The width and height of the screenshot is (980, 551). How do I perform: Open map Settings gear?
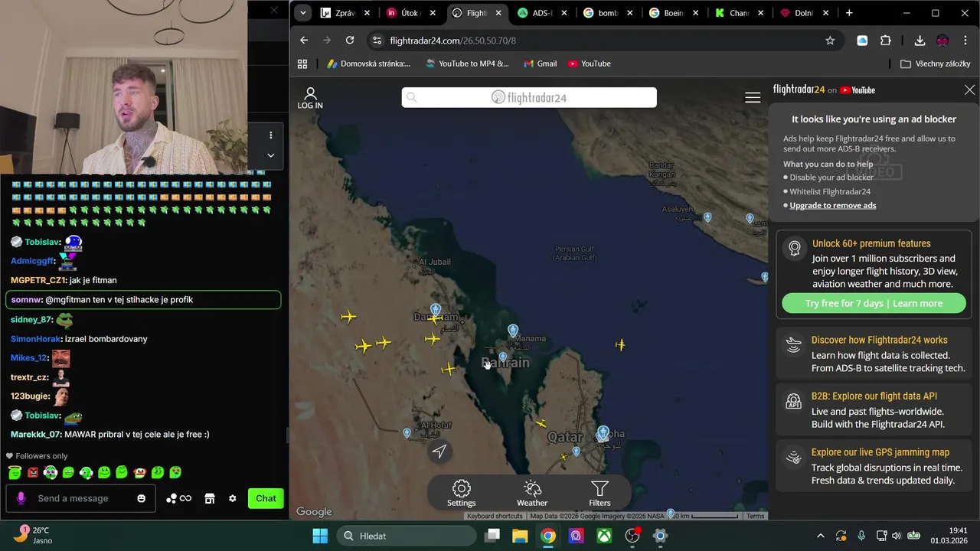[461, 493]
